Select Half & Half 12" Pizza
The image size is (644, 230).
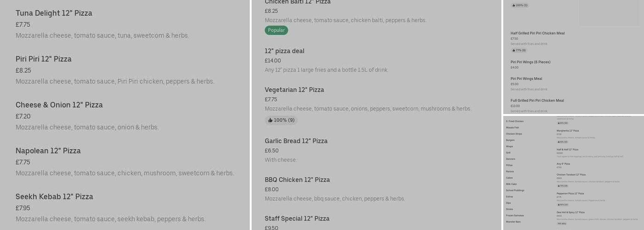567,149
